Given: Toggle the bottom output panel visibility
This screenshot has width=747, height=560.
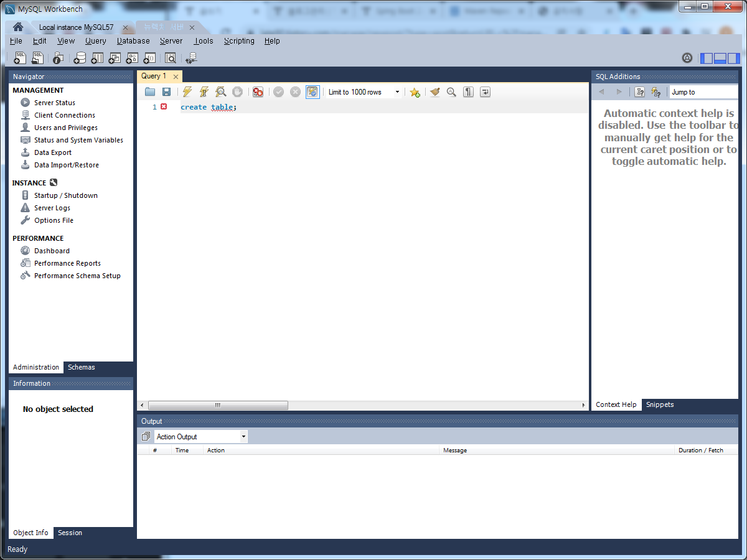Looking at the screenshot, I should pyautogui.click(x=720, y=58).
